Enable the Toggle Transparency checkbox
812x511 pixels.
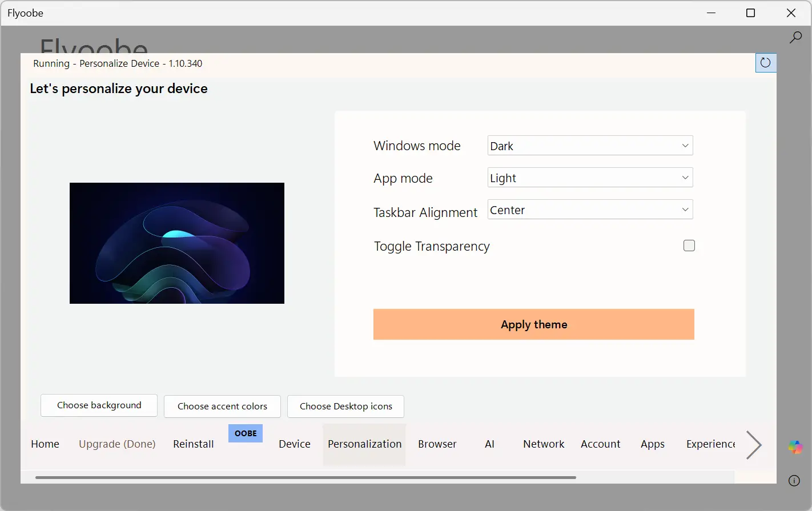(x=689, y=246)
